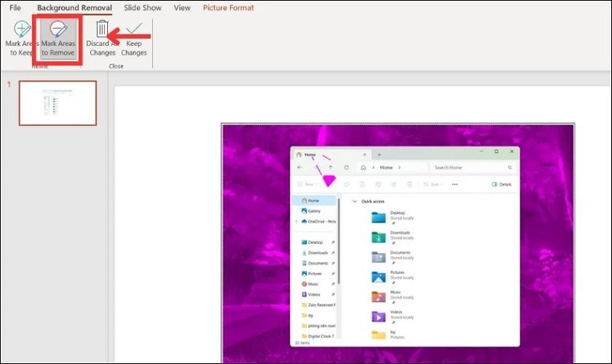Open the View ribbon tab
Image resolution: width=612 pixels, height=364 pixels.
tap(182, 8)
